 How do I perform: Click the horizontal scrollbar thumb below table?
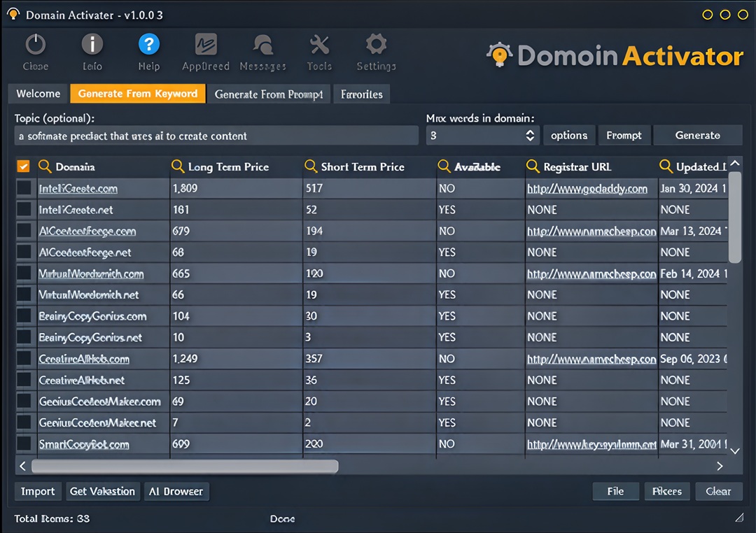[x=185, y=466]
